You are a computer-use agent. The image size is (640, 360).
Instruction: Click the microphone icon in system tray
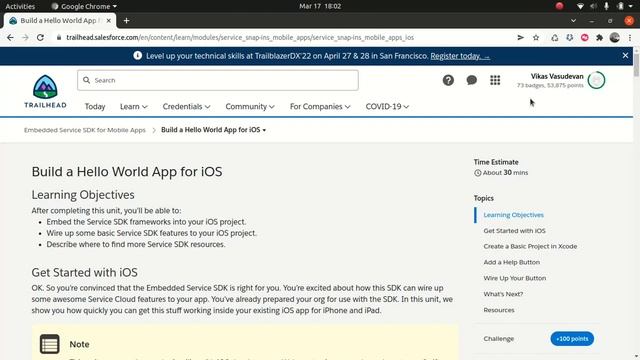click(x=607, y=6)
